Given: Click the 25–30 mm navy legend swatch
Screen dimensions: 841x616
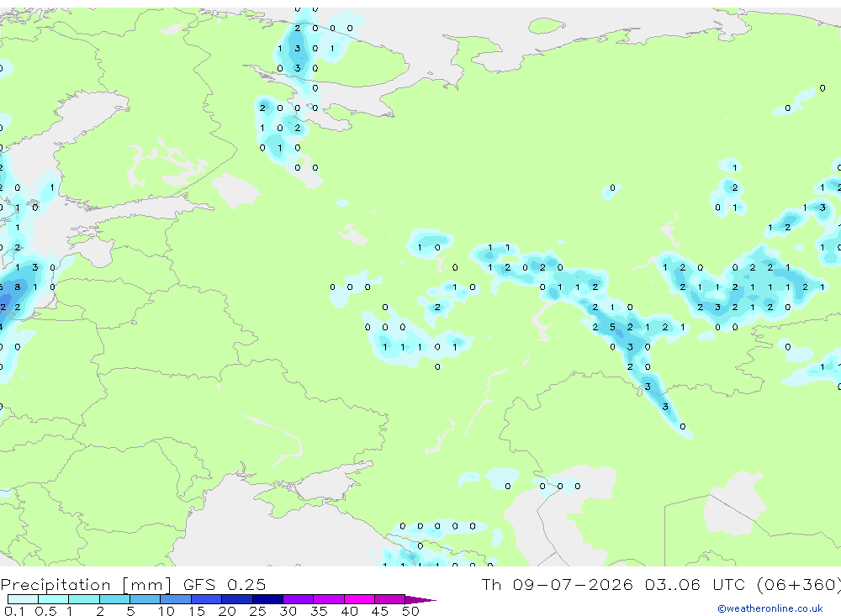Looking at the screenshot, I should (x=267, y=599).
